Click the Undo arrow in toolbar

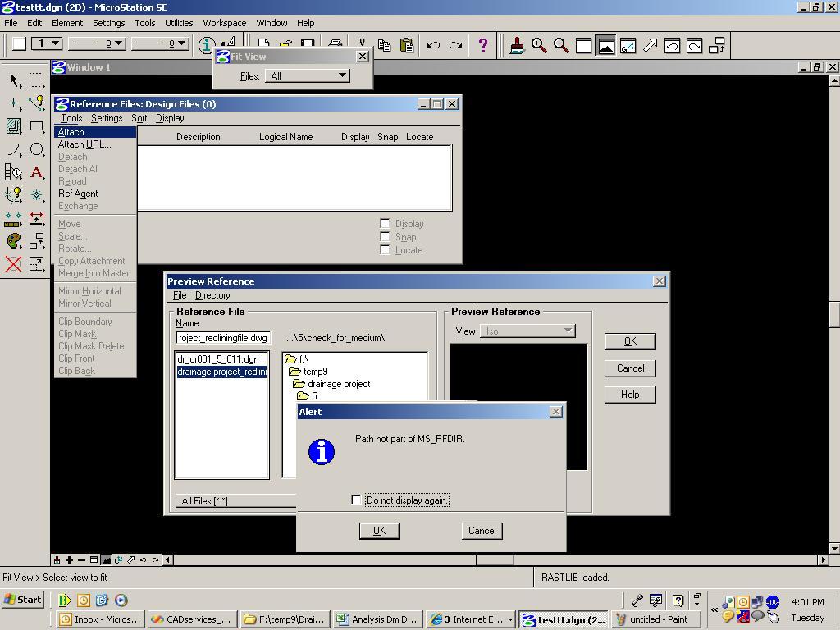click(x=433, y=46)
